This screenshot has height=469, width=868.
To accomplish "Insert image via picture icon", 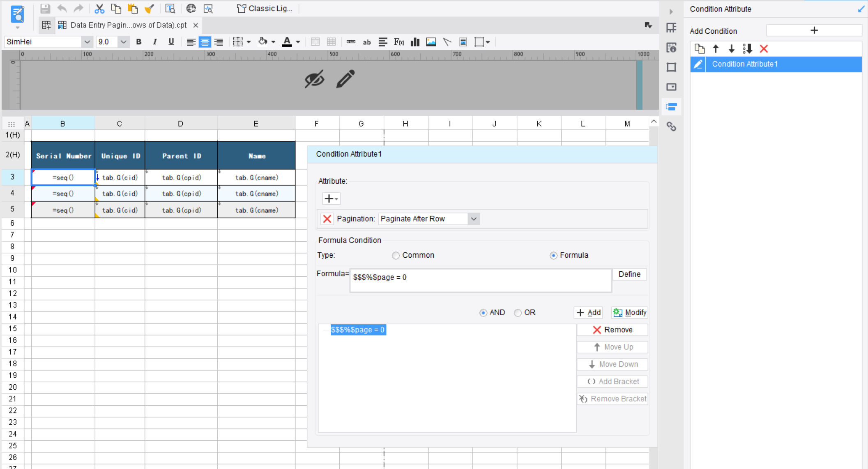I will 431,42.
